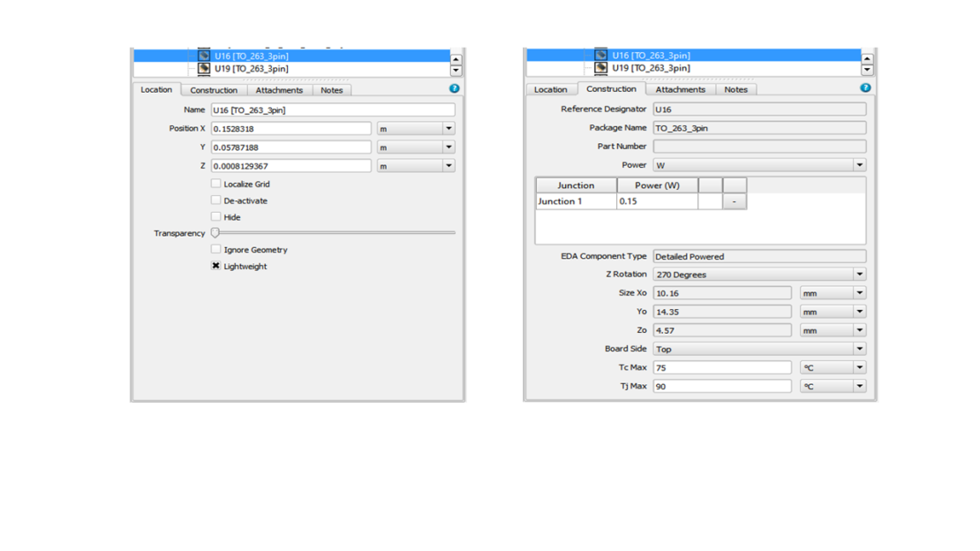Click the Transparency slider handle
The image size is (980, 551).
pyautogui.click(x=215, y=233)
